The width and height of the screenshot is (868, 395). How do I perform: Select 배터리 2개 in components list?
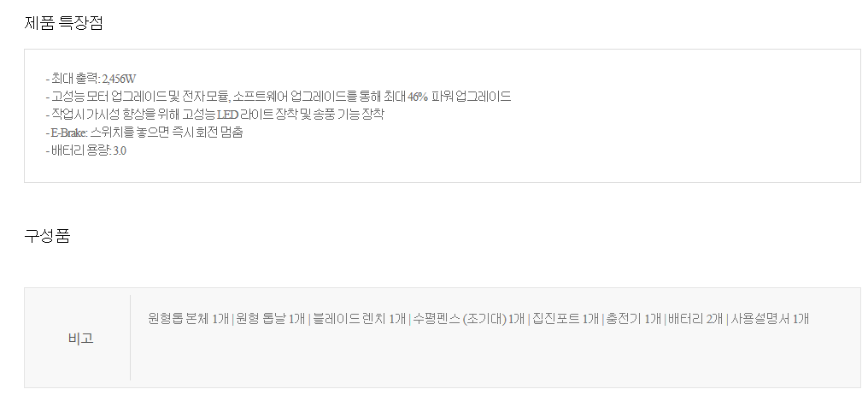click(695, 319)
